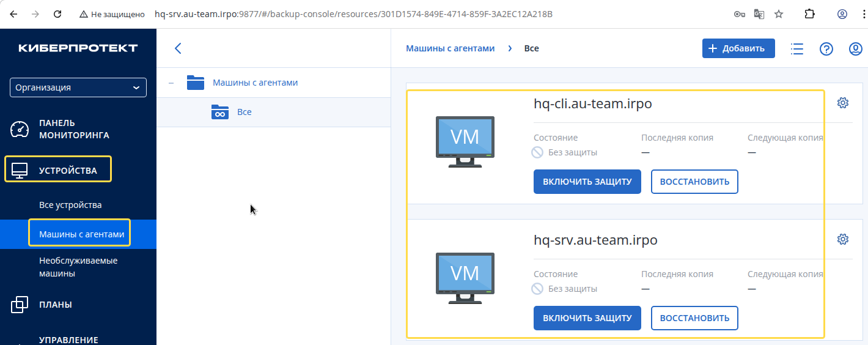Click the hq-srv.au-team.irpo VM thumbnail
The width and height of the screenshot is (868, 345).
click(465, 278)
